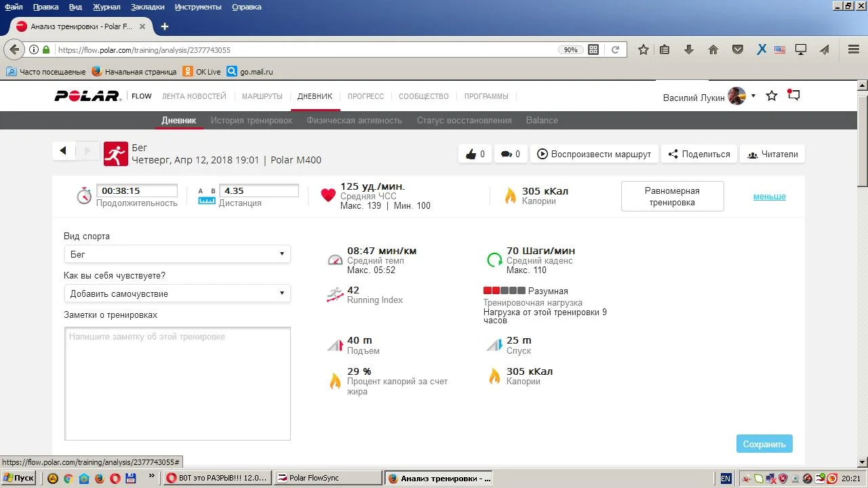Expand user menu arrow beside avatar

(753, 96)
